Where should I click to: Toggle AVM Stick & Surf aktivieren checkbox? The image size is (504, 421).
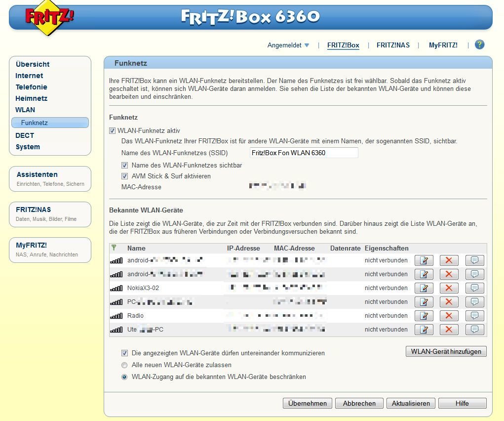[x=124, y=176]
